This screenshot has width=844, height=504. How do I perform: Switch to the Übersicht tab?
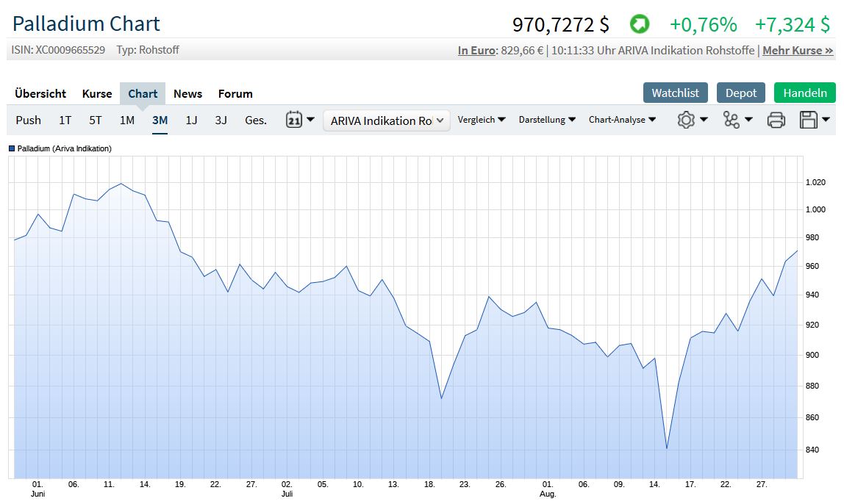[x=40, y=93]
